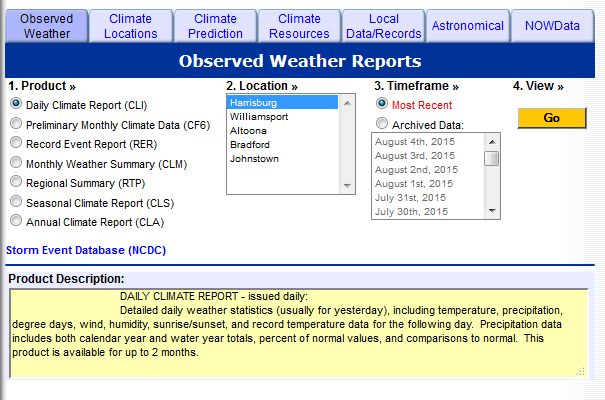Image resolution: width=605 pixels, height=400 pixels.
Task: Select Regional Summary (RTP) radio button
Action: coord(16,181)
